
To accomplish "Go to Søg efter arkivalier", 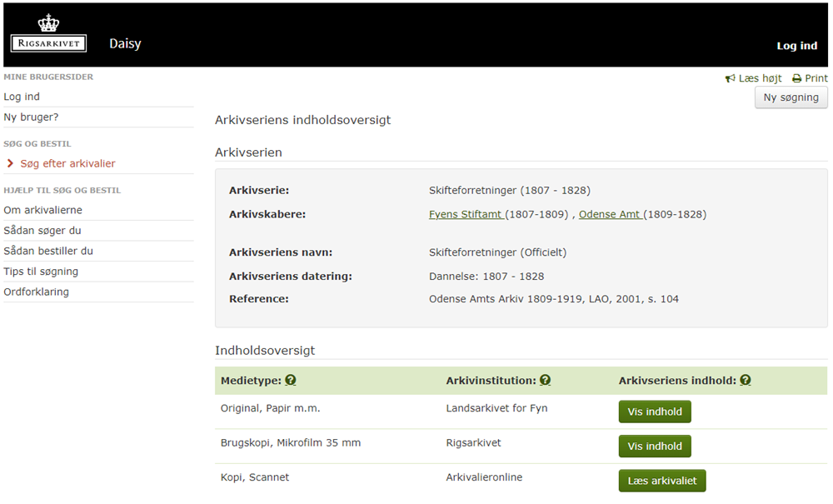I will (x=67, y=163).
